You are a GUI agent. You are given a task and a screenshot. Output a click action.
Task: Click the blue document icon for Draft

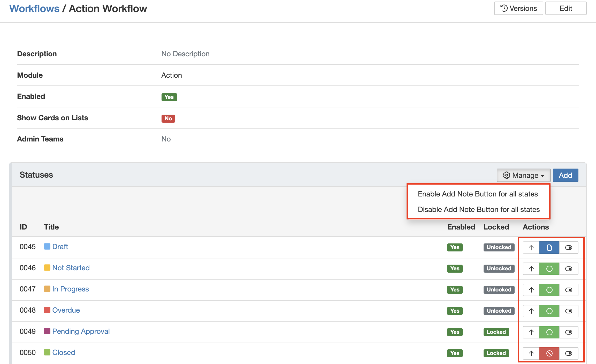tap(549, 248)
